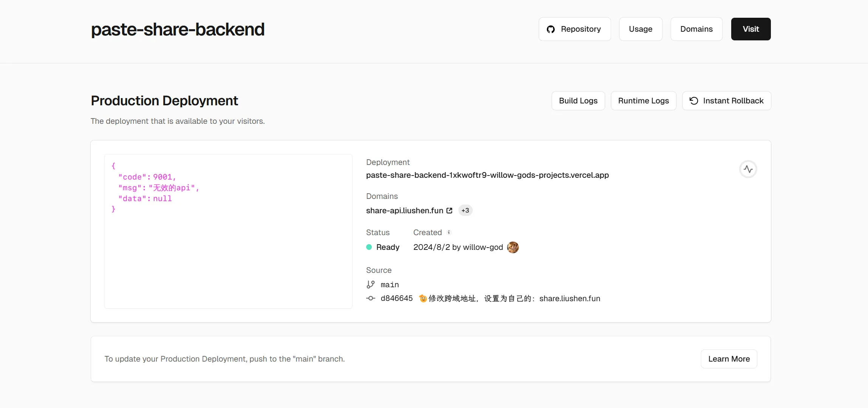Open the paste-share-backend vercel.app deployment URL

(487, 175)
